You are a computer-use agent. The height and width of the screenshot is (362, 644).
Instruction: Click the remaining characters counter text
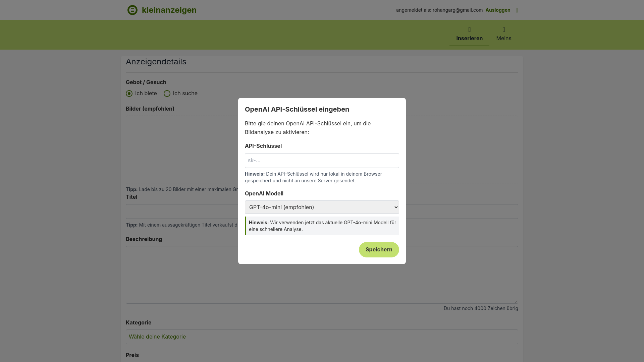[481, 308]
